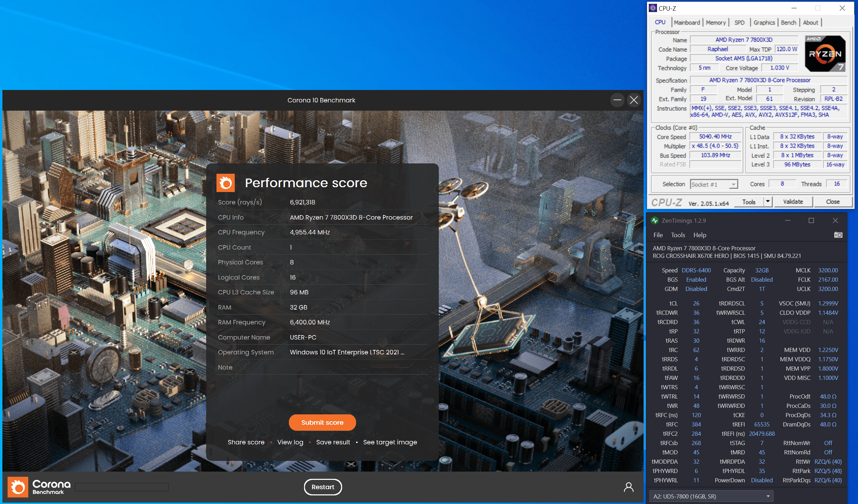
Task: Click the Operating System value Windows 10 IoT
Action: click(x=347, y=352)
